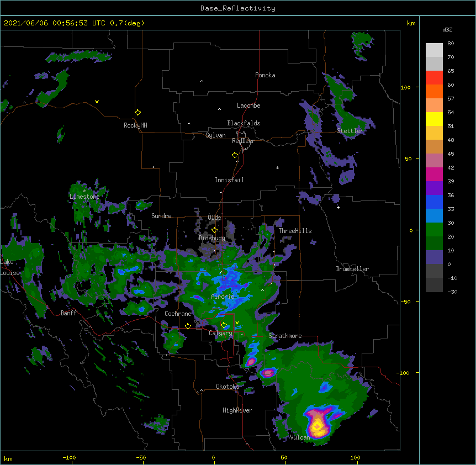Screen dimensions: 476x465
Task: Pick the red 60-65 dBZ legend swatch
Action: point(434,78)
